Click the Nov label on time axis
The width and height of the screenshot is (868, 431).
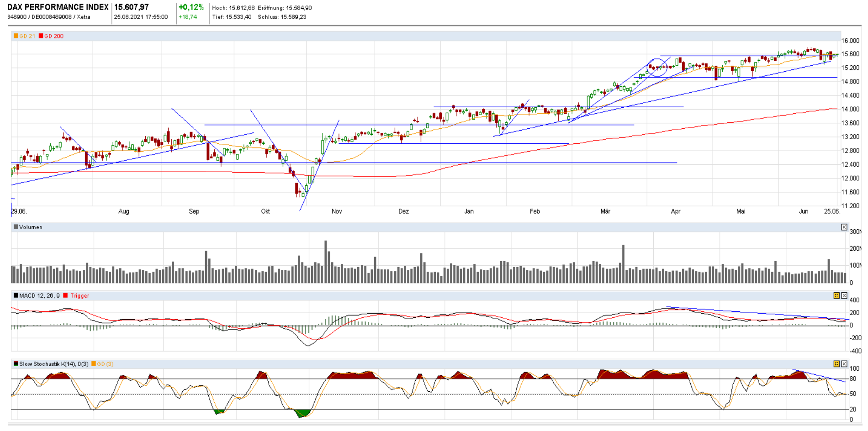337,211
